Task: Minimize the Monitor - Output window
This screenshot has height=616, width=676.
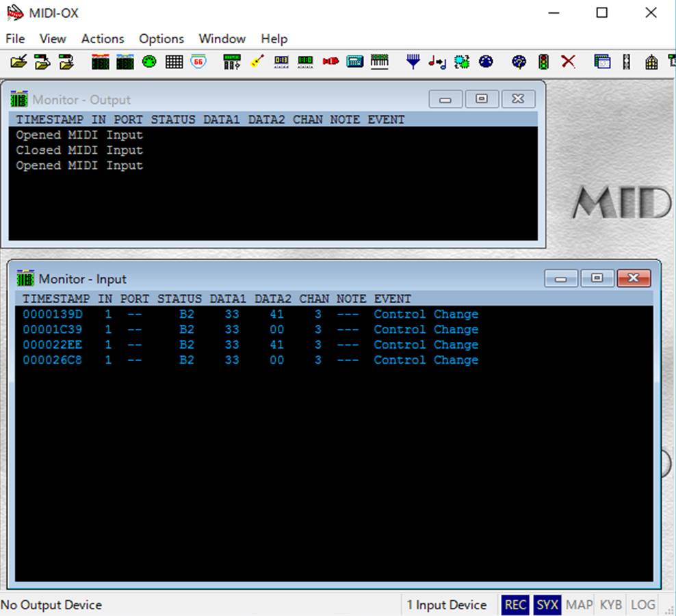Action: pos(445,99)
